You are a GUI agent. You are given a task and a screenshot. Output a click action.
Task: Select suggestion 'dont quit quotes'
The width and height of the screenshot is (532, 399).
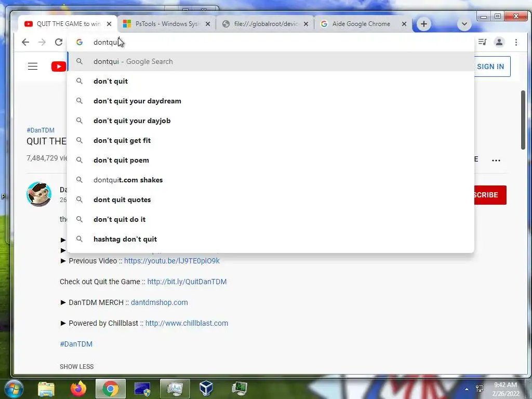tap(271, 199)
